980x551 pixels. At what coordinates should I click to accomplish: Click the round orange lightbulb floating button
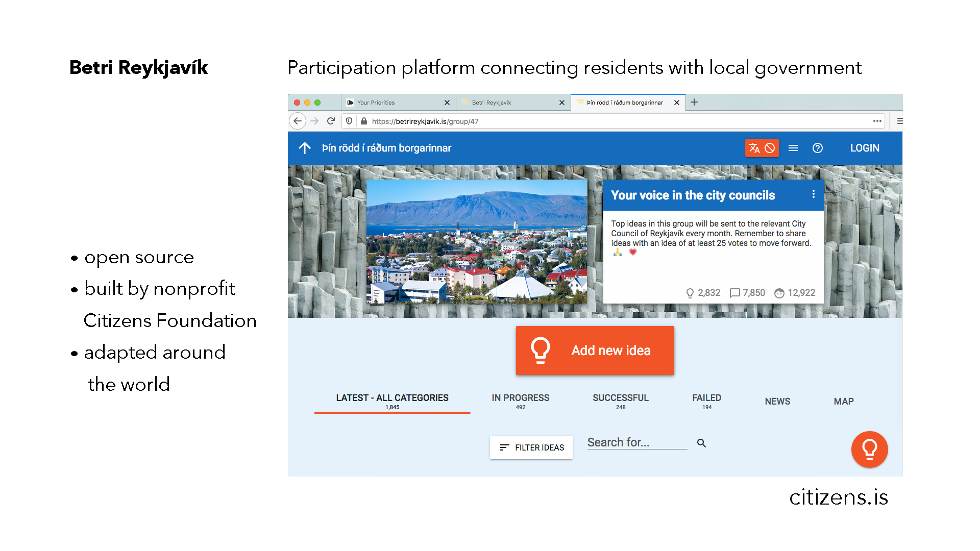click(x=870, y=449)
